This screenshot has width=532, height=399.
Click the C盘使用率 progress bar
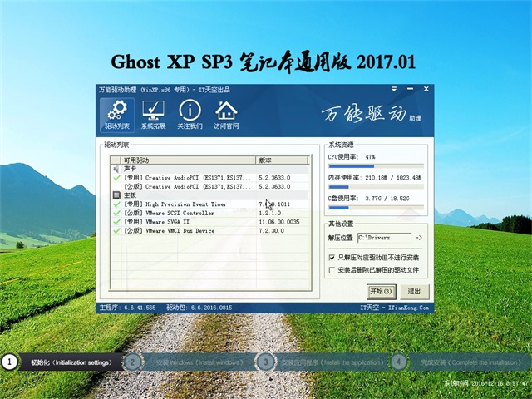[376, 208]
